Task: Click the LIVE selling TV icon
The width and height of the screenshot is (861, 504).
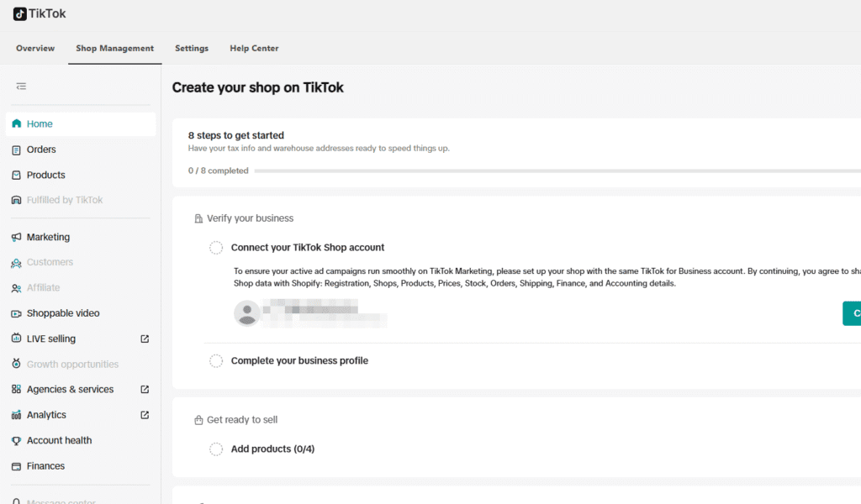Action: (x=17, y=339)
